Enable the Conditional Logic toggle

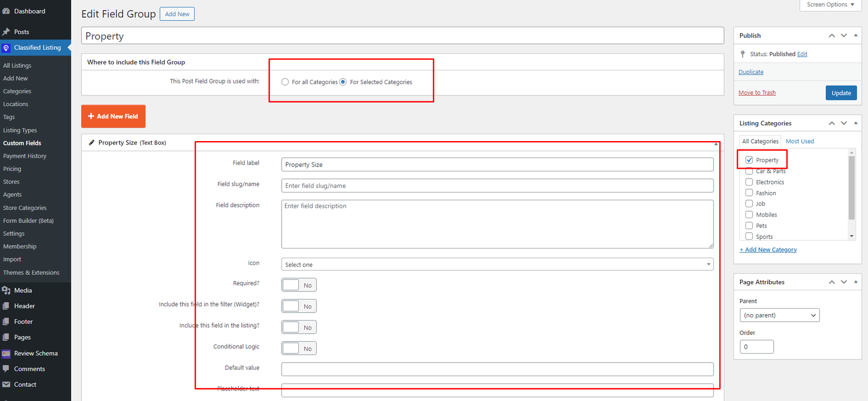pyautogui.click(x=298, y=348)
